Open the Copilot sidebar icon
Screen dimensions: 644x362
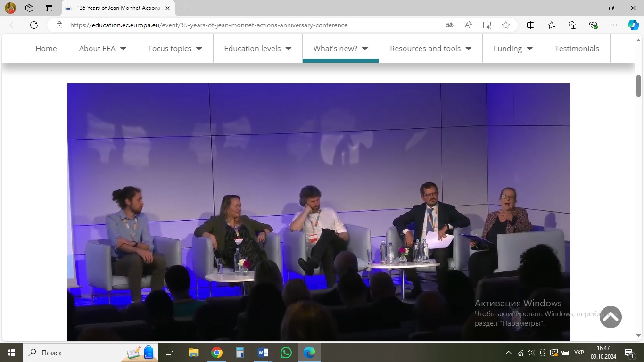[633, 25]
